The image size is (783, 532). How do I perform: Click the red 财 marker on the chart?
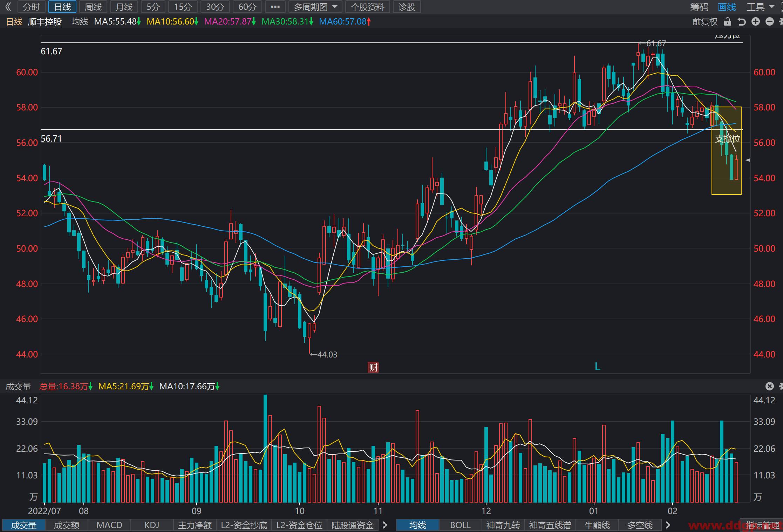click(x=373, y=367)
